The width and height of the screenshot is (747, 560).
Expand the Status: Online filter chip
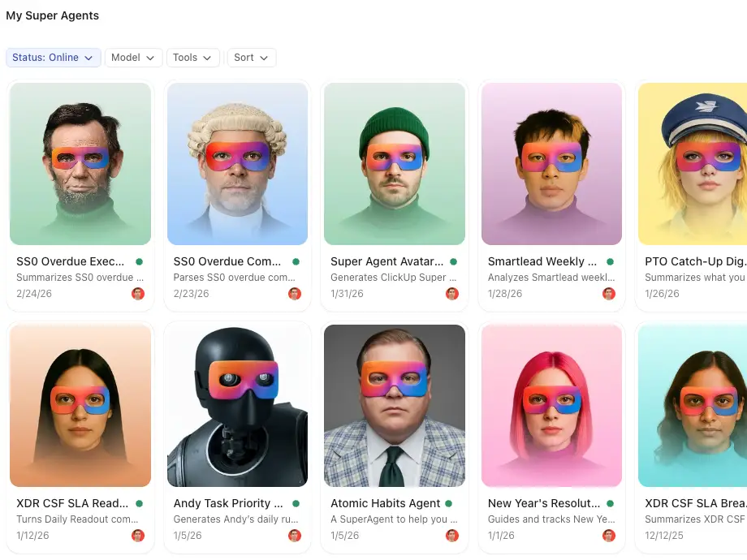(x=53, y=58)
